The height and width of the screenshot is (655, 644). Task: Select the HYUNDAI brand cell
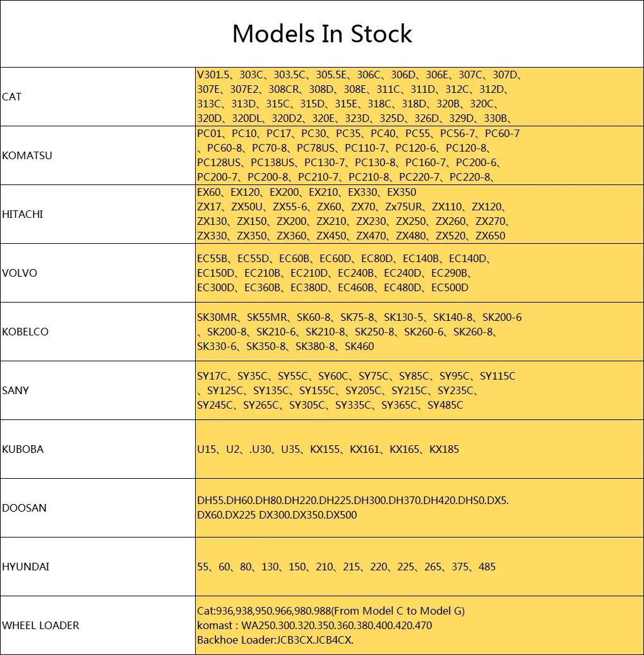(98, 567)
